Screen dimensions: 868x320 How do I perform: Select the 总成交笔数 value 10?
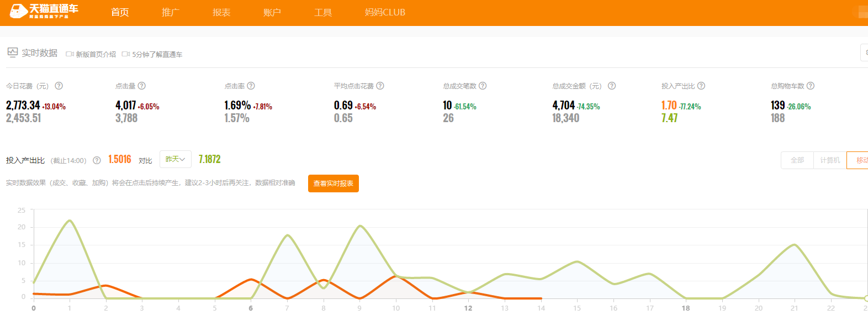(447, 106)
